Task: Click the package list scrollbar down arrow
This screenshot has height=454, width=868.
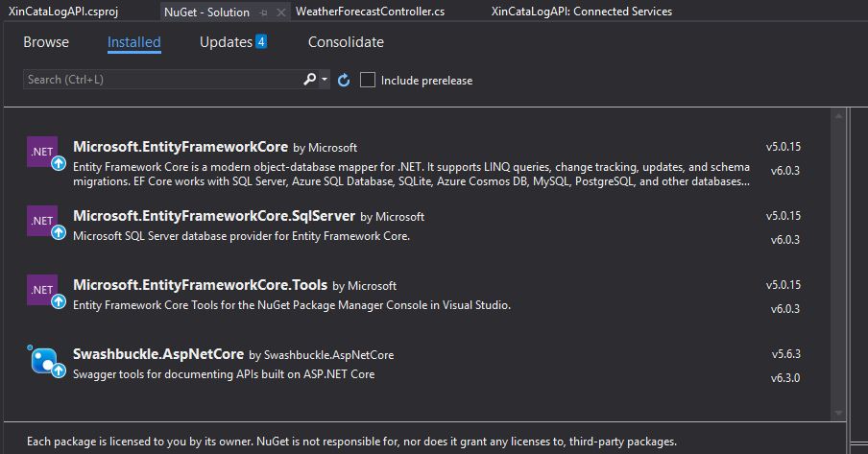Action: coord(838,413)
